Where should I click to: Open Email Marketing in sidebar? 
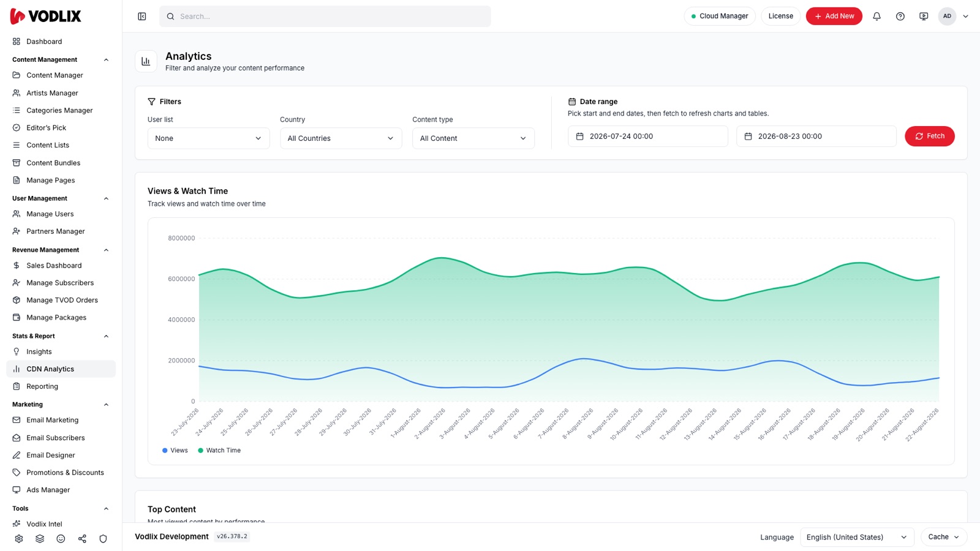(61, 421)
